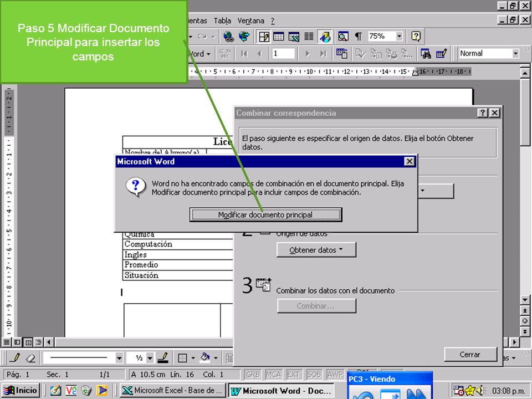Click the Columns icon
Viewport: 532px width, 399px height.
point(309,37)
